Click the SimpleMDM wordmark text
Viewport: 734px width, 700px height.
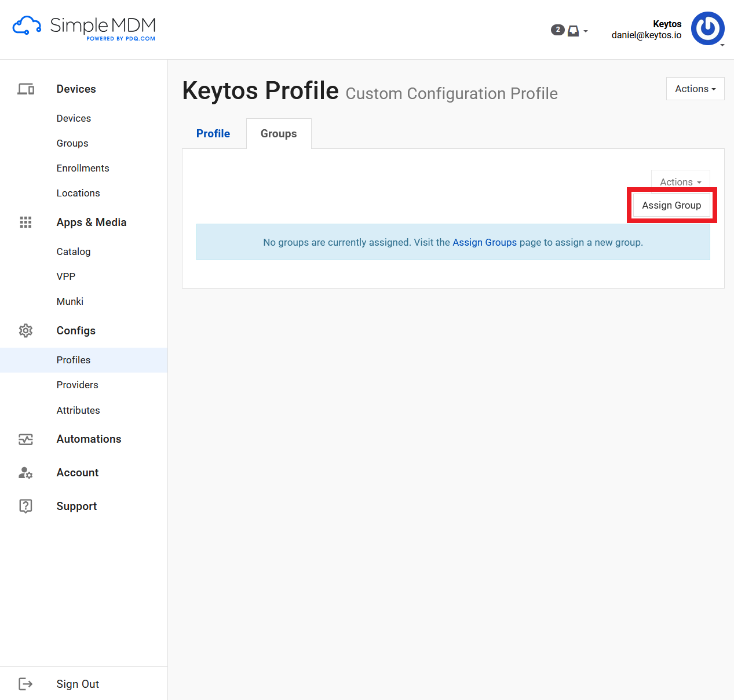(x=103, y=25)
